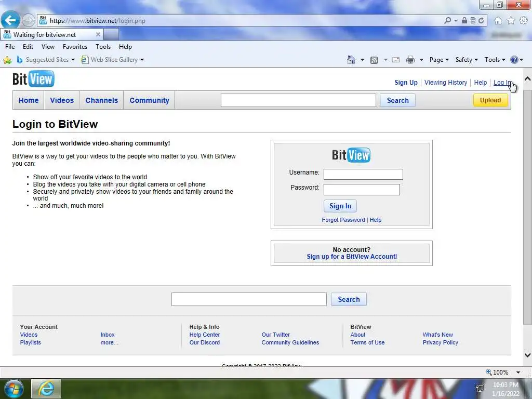
Task: Open the Home icon at top right
Action: (498, 21)
